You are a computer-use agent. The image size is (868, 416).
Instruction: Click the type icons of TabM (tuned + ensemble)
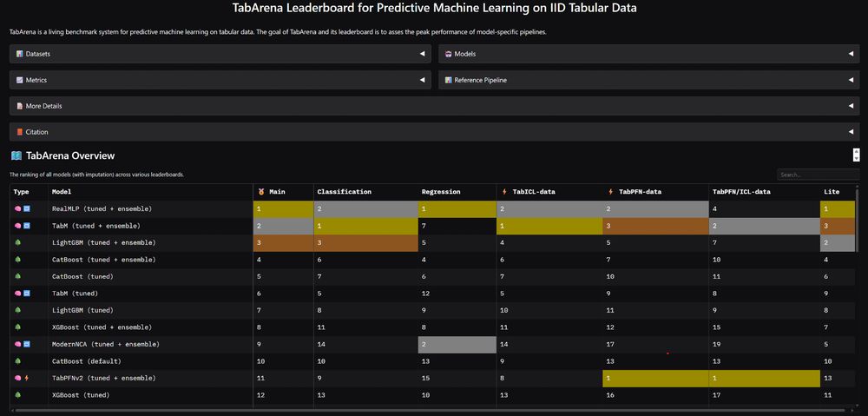(23, 226)
